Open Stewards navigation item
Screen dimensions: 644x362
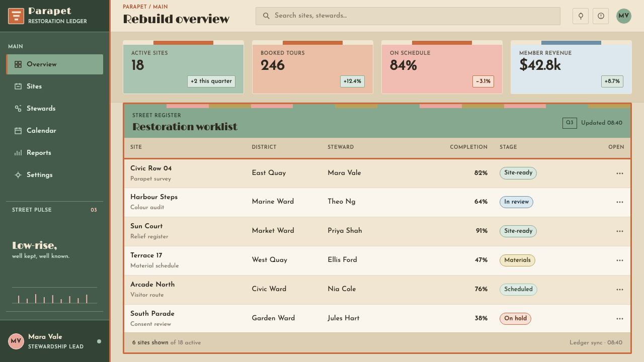(x=54, y=109)
